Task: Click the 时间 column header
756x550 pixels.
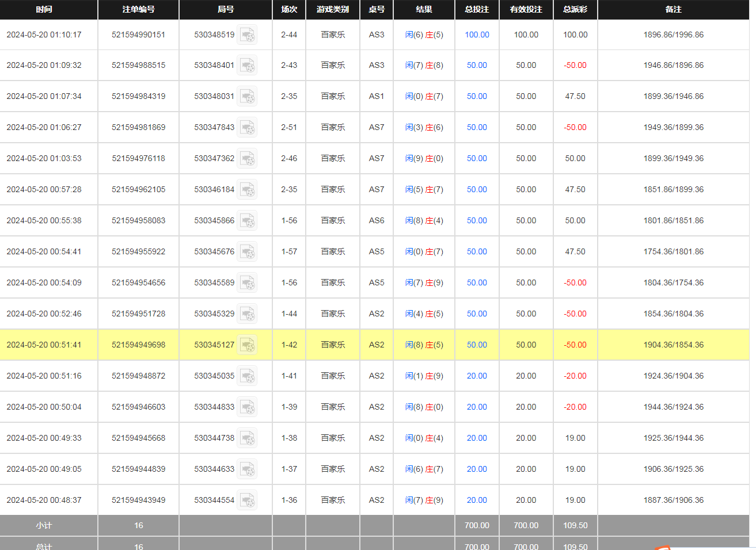Action: point(44,9)
